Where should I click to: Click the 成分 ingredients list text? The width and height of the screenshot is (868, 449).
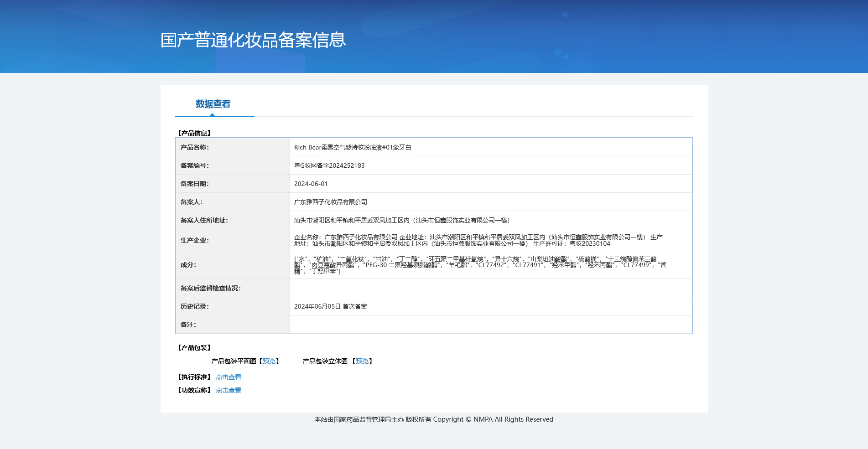(x=480, y=265)
